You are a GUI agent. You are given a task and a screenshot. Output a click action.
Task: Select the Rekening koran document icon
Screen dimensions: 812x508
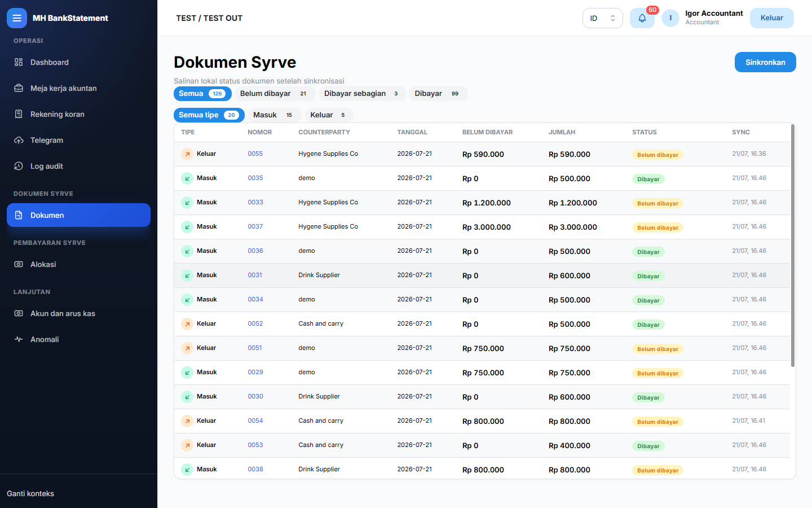[x=19, y=114]
